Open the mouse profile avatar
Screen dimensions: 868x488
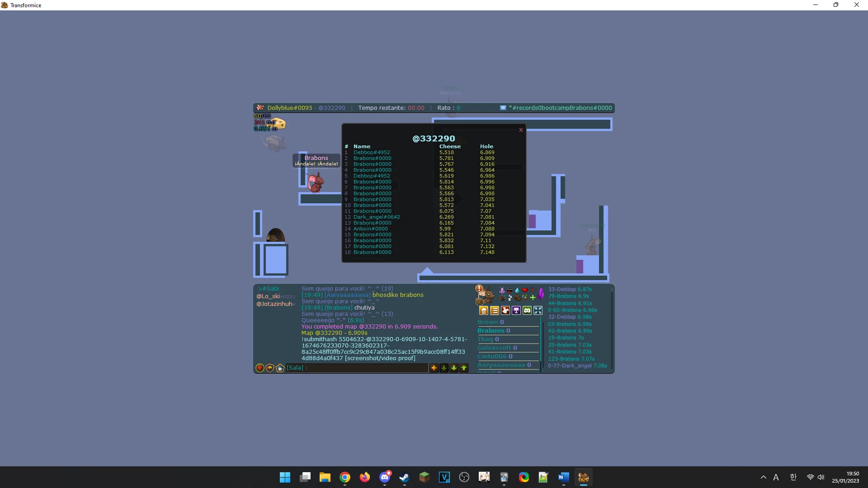click(486, 296)
